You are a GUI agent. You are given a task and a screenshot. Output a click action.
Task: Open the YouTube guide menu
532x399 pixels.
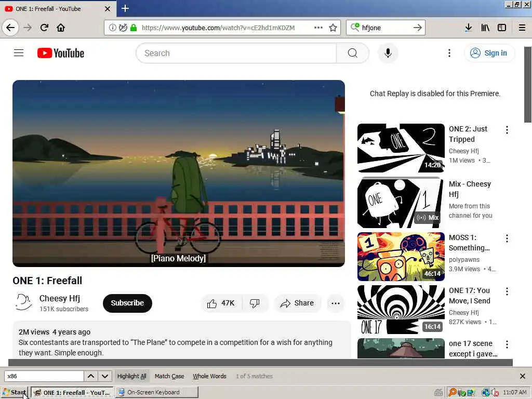[19, 53]
